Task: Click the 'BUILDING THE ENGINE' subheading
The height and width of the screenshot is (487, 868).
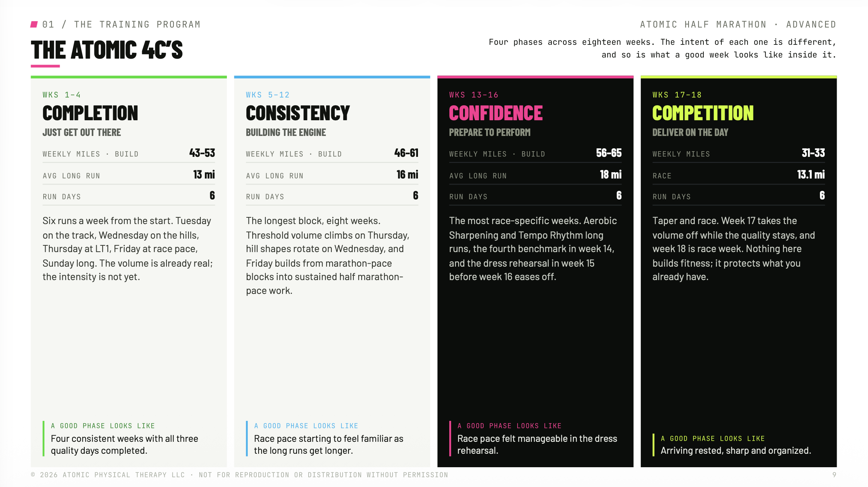Action: (286, 133)
